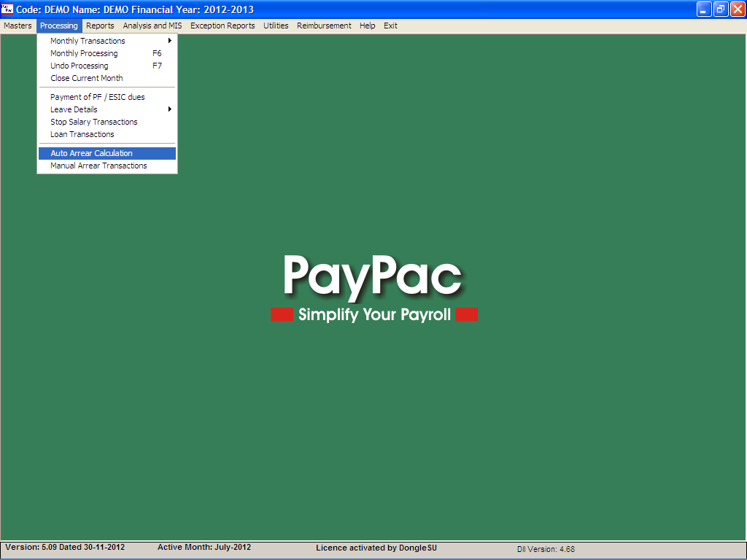The height and width of the screenshot is (560, 747).
Task: Expand Leave Details submenu
Action: point(107,109)
